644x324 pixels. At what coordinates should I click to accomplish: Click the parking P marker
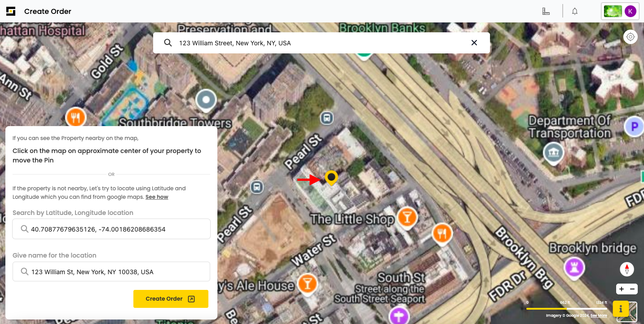(634, 127)
